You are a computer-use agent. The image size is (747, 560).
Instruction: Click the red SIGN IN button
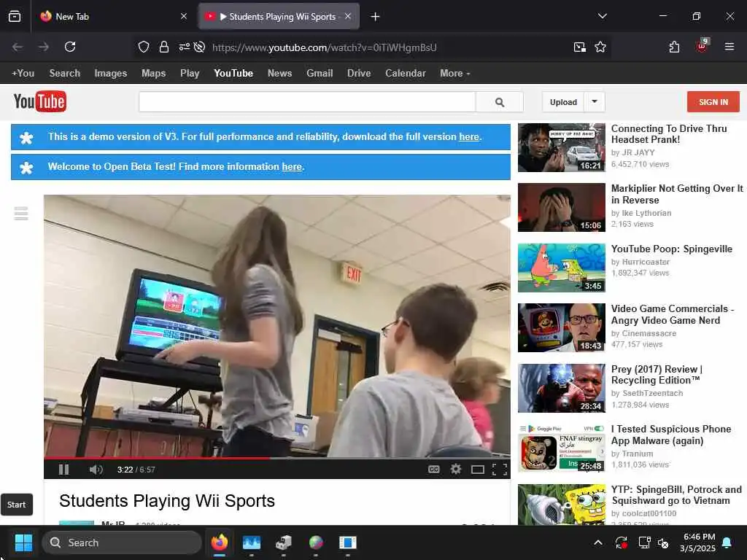(713, 102)
